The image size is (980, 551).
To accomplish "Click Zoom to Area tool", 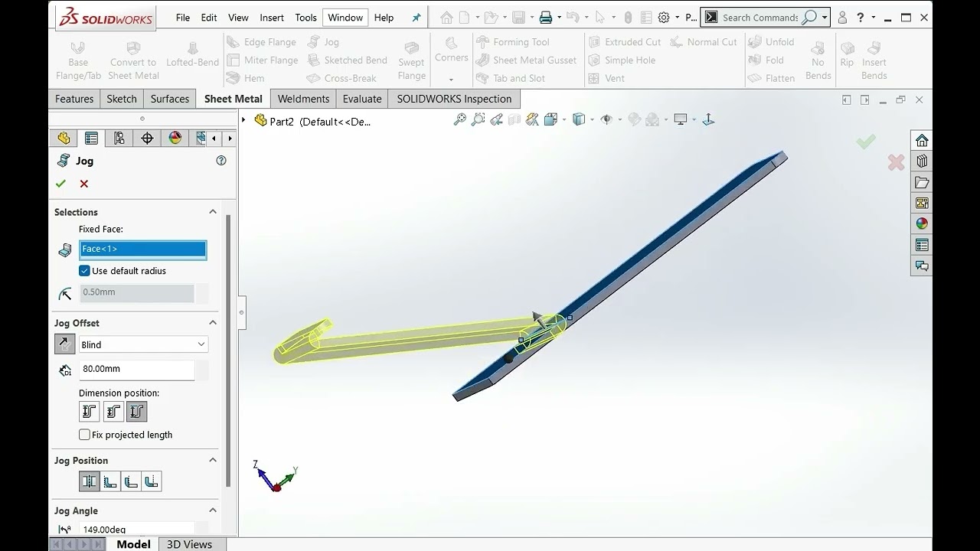I will 479,119.
